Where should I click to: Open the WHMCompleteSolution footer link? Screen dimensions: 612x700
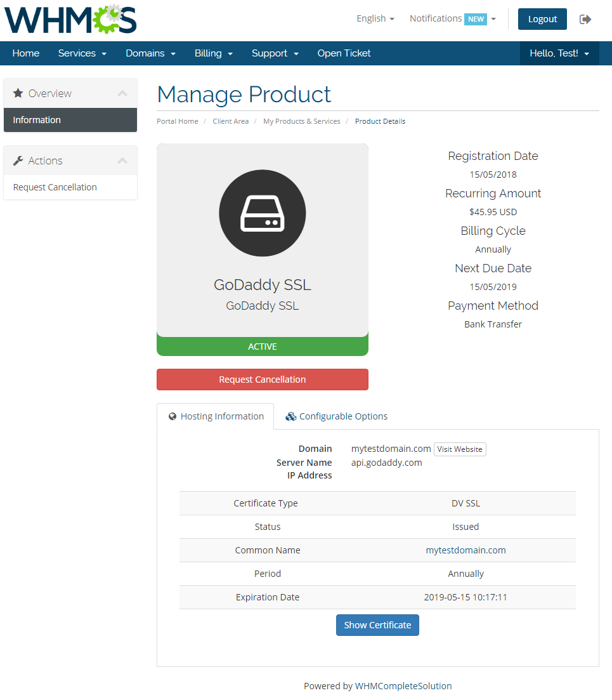403,686
